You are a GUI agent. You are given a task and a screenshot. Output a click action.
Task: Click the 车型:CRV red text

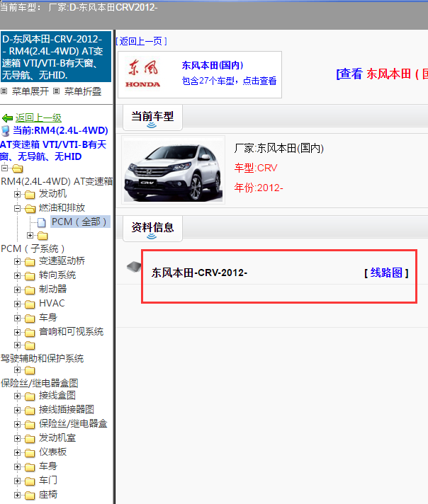point(256,168)
